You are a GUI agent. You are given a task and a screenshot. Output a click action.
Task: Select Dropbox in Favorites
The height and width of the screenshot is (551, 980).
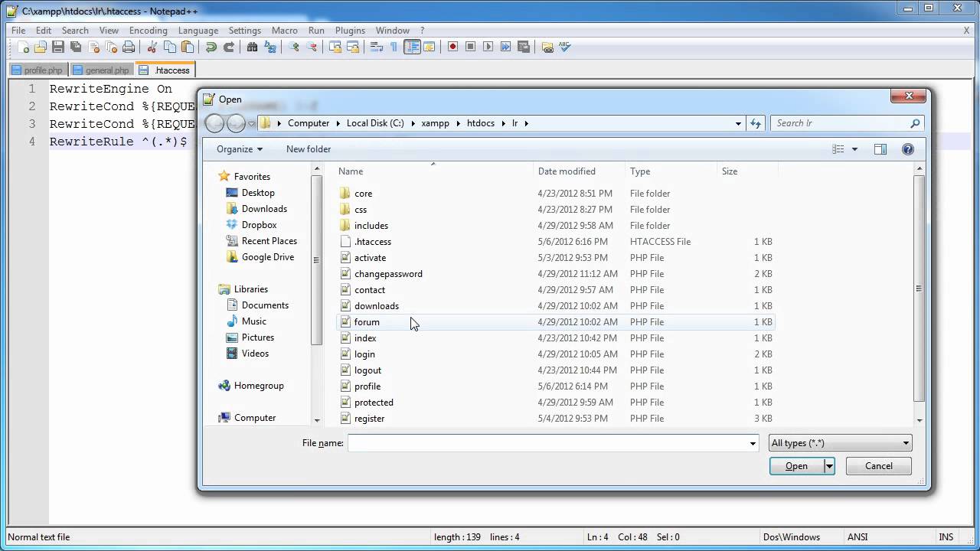(x=259, y=225)
